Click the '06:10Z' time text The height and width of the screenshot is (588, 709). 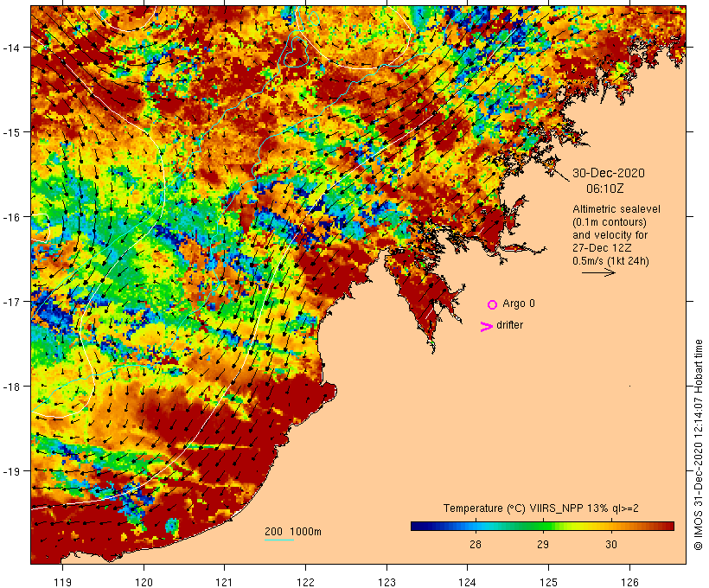[x=605, y=189]
